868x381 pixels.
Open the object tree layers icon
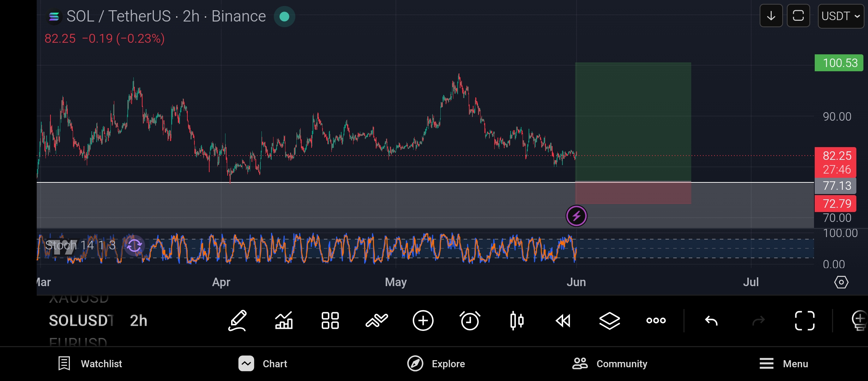(610, 321)
